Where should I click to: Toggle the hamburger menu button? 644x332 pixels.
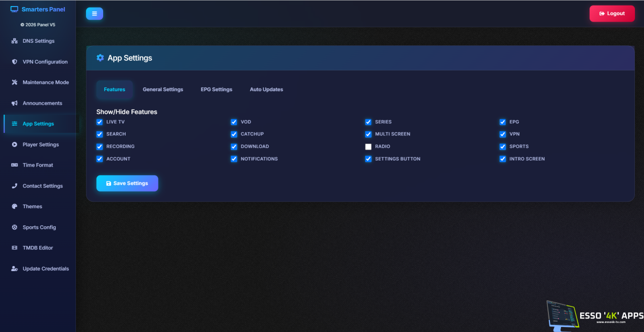(x=95, y=14)
